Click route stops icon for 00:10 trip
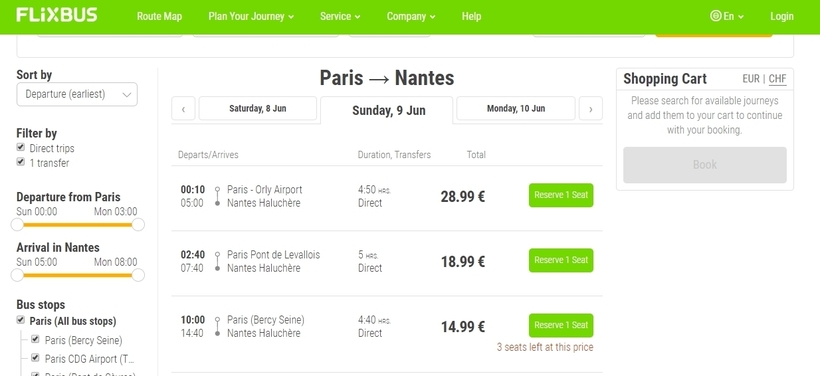This screenshot has height=376, width=820. pos(218,196)
